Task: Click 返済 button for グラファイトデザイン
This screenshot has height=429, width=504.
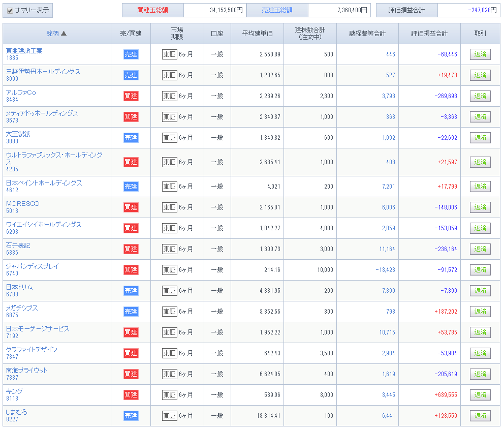Action: (x=480, y=353)
